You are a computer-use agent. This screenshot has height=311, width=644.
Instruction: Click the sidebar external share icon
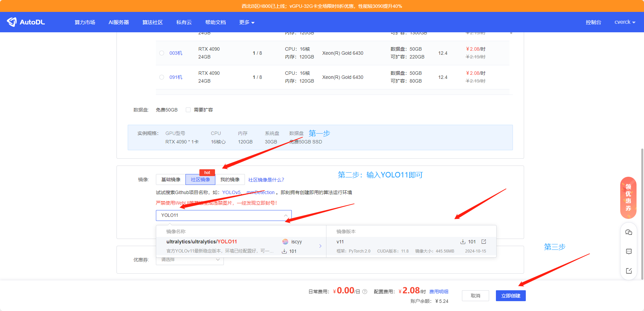[629, 271]
